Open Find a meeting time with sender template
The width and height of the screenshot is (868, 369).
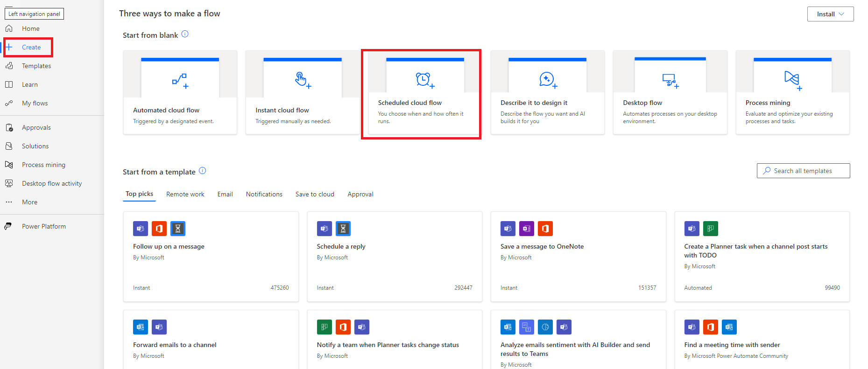click(762, 340)
